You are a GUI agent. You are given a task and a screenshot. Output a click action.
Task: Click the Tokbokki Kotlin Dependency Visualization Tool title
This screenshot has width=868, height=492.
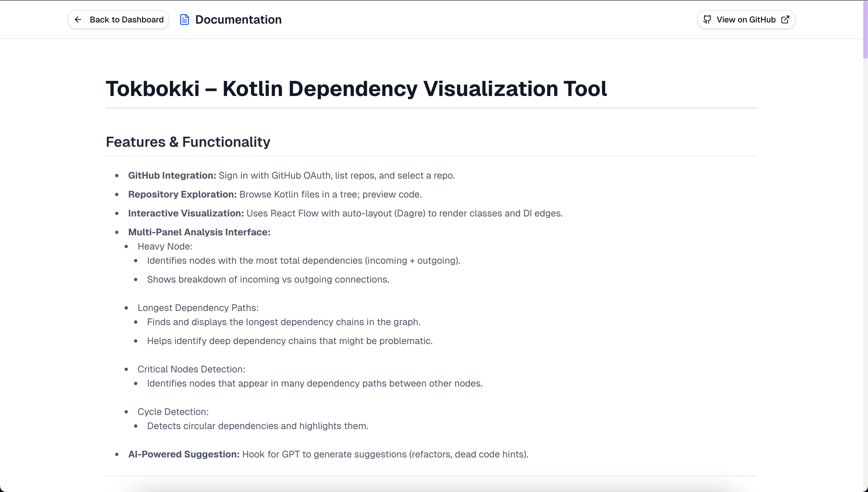[356, 89]
